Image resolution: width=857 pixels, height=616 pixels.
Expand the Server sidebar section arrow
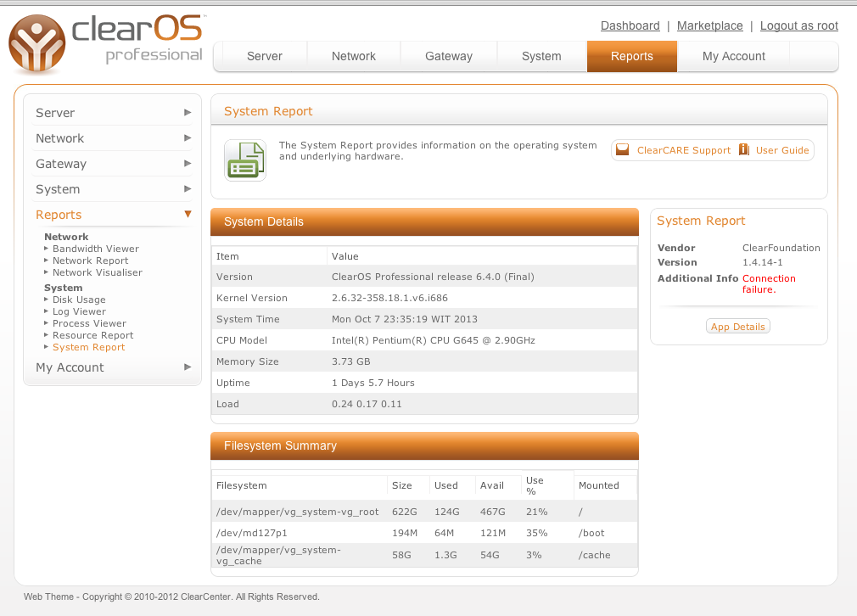pos(188,113)
